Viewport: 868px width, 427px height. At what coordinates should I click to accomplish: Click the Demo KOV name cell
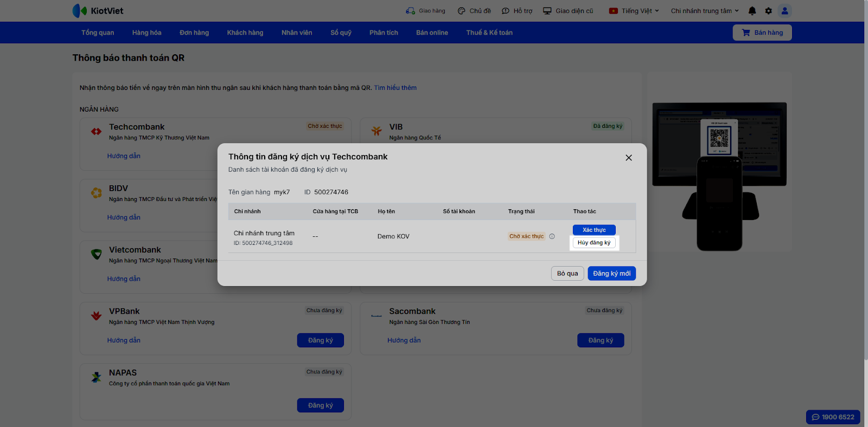393,236
